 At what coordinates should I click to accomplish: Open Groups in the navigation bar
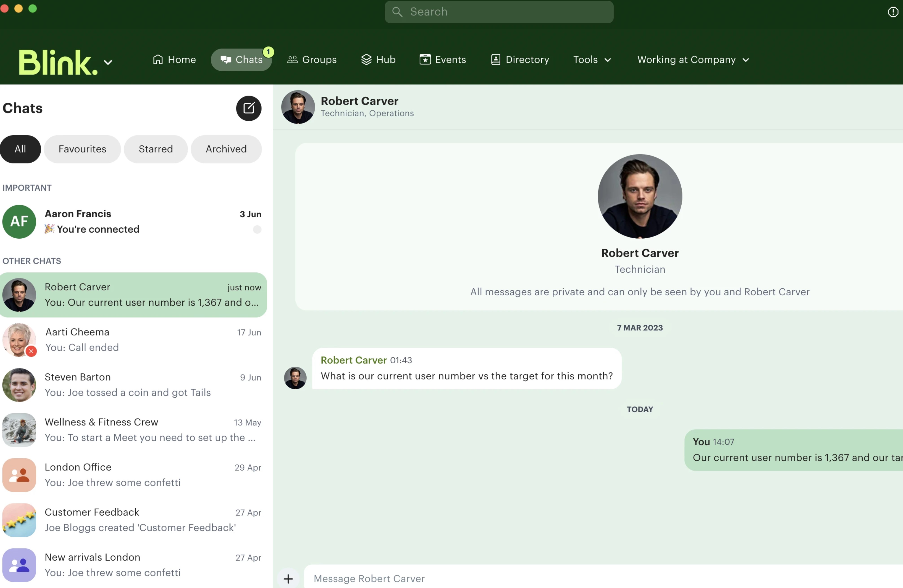(x=312, y=60)
